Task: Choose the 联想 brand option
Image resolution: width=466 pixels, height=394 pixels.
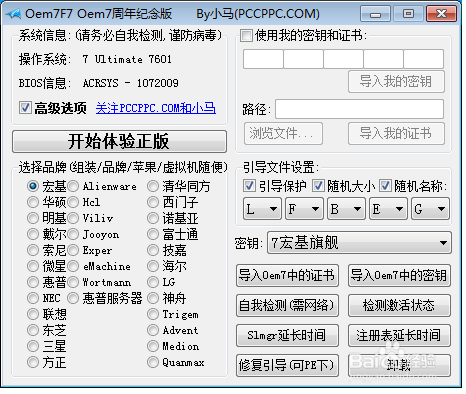Action: coord(33,314)
